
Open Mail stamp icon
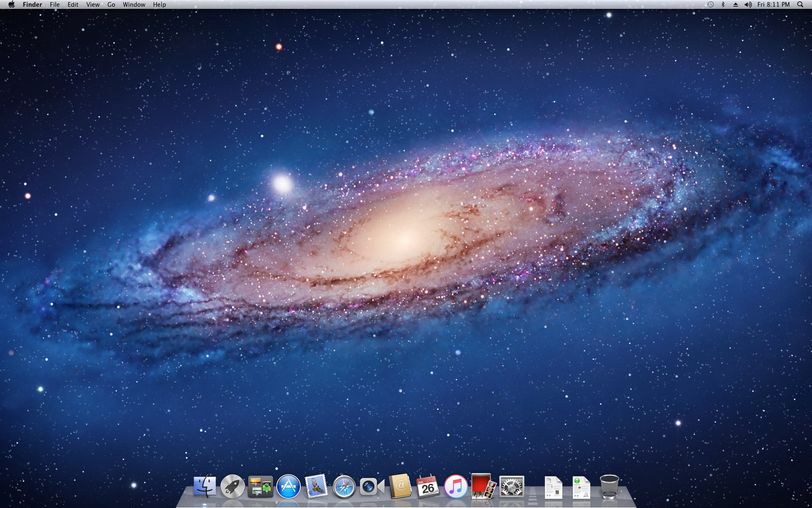tap(316, 486)
